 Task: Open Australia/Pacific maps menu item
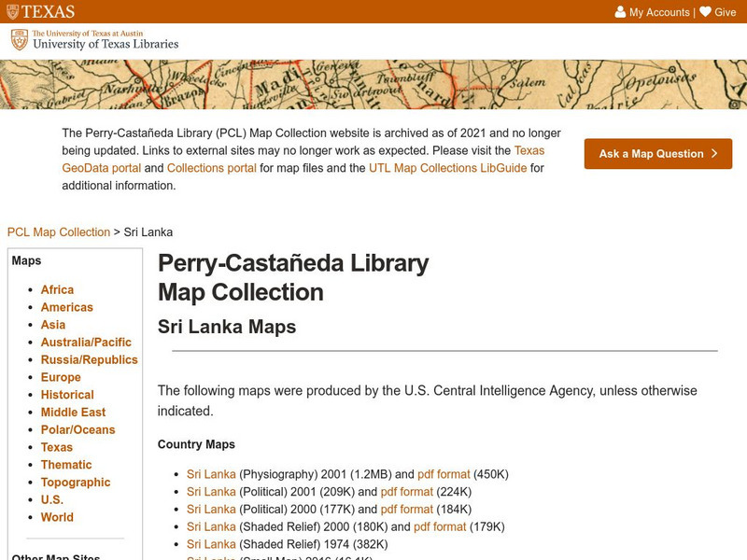click(x=86, y=343)
